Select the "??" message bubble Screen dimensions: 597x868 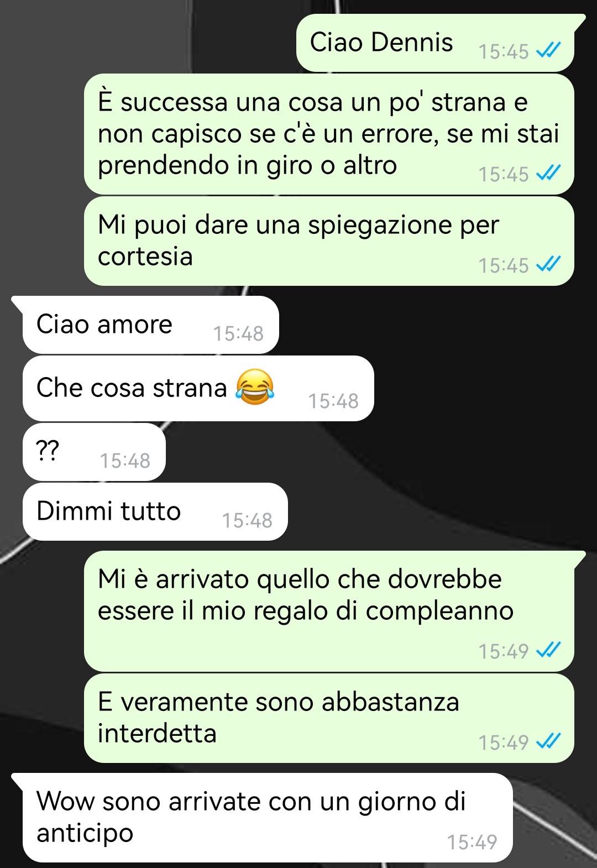pos(95,452)
